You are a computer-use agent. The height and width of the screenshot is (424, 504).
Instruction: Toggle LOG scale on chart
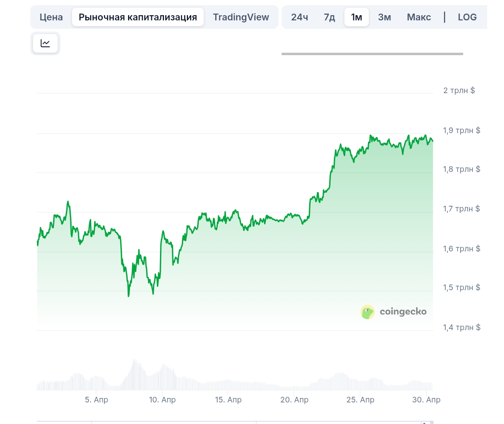[467, 17]
